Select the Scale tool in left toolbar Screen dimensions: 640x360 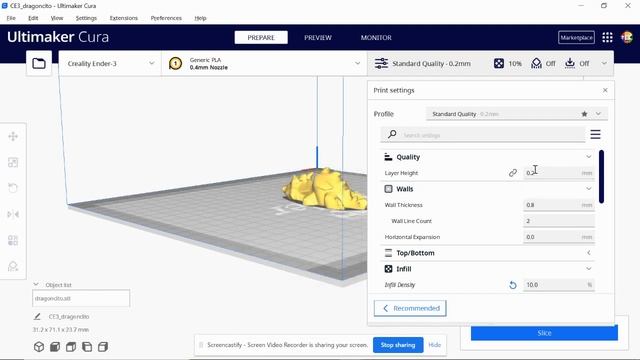pyautogui.click(x=13, y=162)
